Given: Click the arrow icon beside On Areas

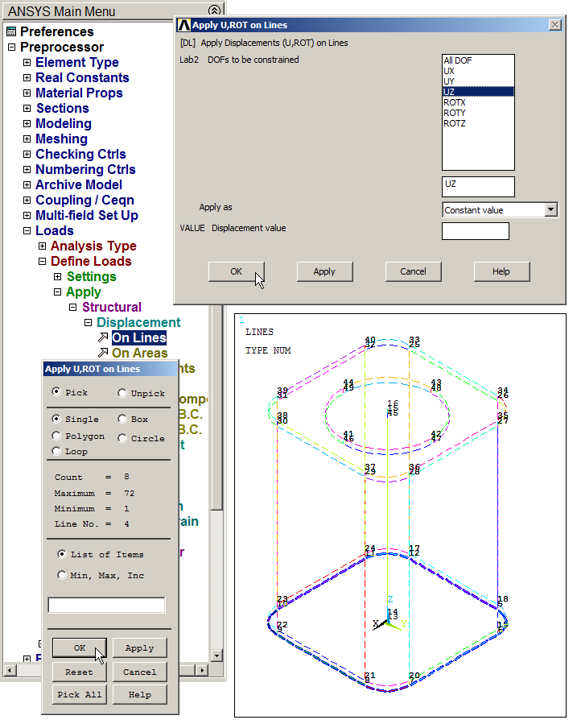Looking at the screenshot, I should click(102, 354).
